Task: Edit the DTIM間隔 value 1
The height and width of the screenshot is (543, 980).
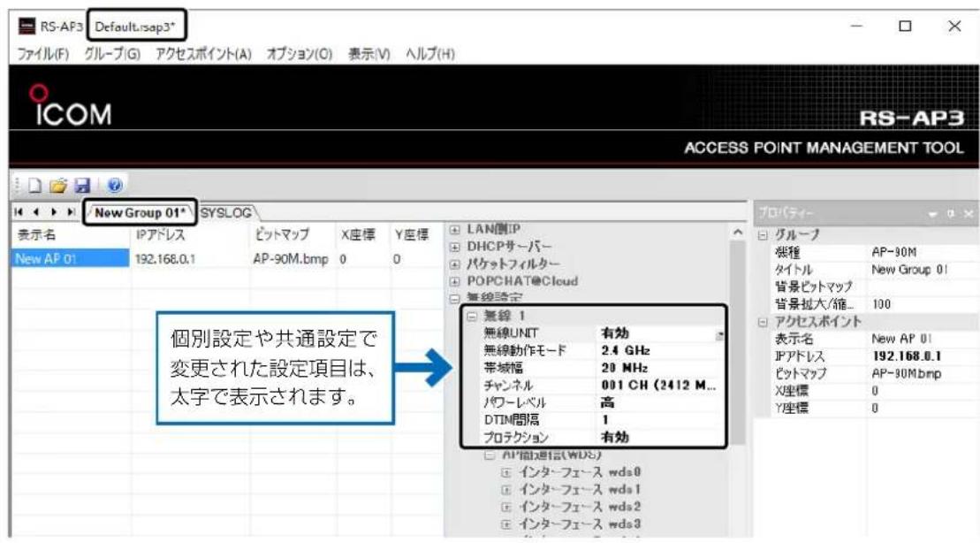Action: pos(605,420)
